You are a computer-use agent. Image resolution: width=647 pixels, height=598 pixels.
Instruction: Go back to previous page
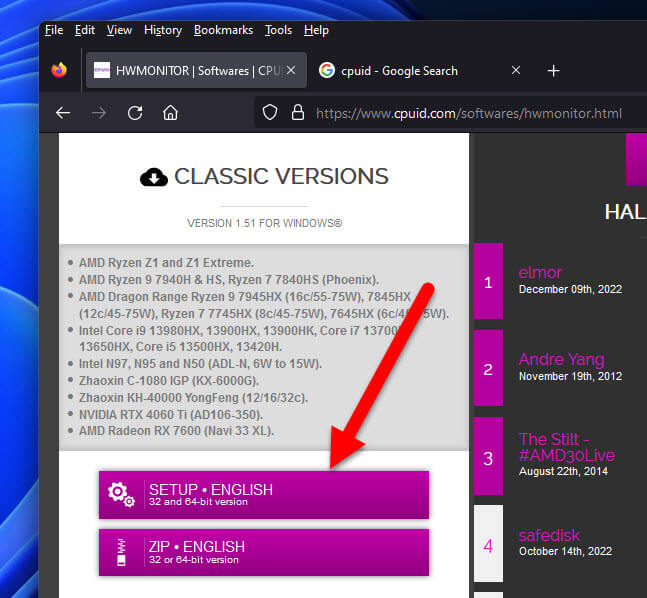pos(63,113)
